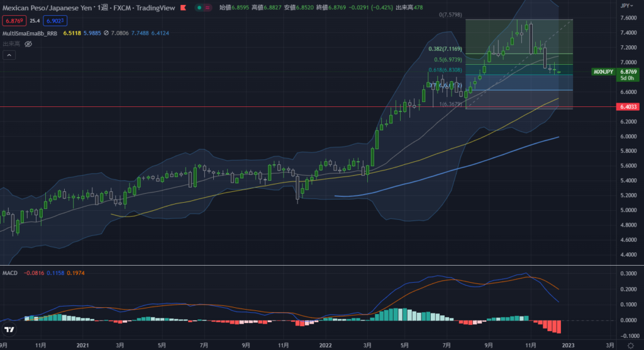
Task: Click the 6.4033 horizontal line price label
Action: pyautogui.click(x=630, y=107)
